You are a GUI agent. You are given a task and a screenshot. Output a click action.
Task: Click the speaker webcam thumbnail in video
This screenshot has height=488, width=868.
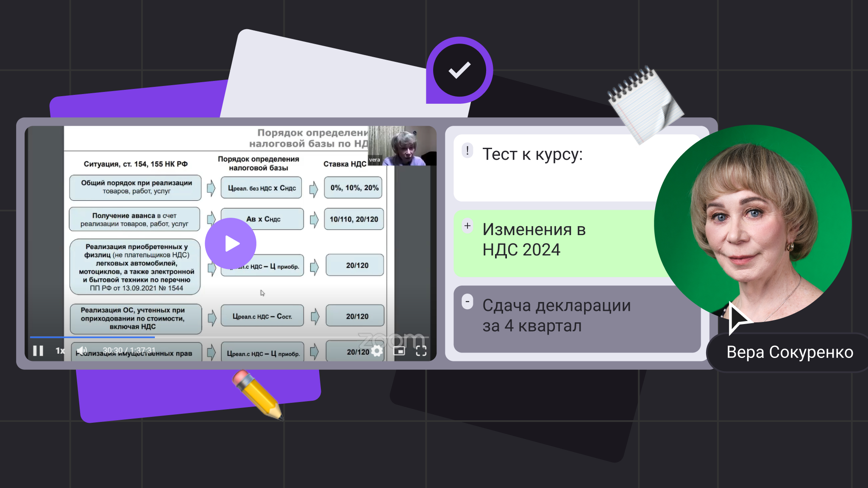click(402, 146)
